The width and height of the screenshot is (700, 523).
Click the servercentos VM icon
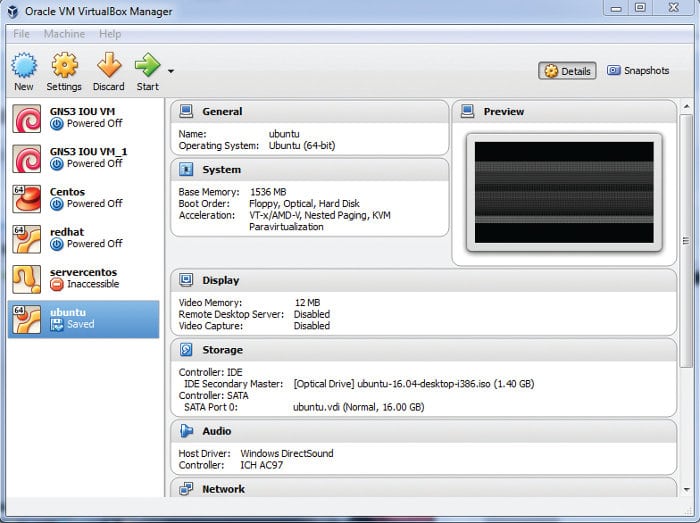click(x=26, y=278)
